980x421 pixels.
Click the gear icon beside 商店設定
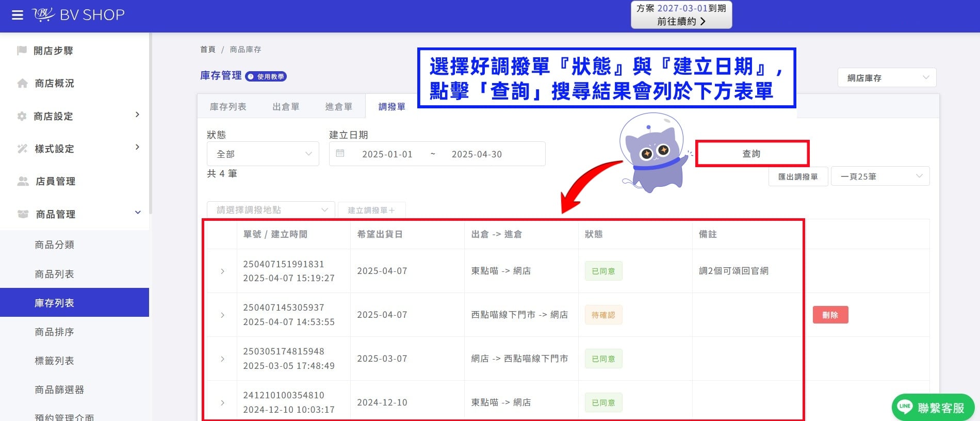(22, 116)
